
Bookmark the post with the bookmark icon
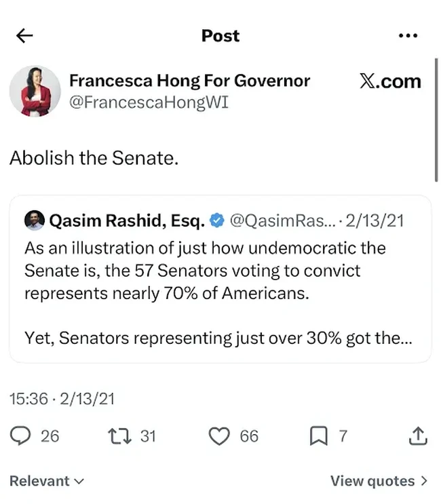click(318, 436)
